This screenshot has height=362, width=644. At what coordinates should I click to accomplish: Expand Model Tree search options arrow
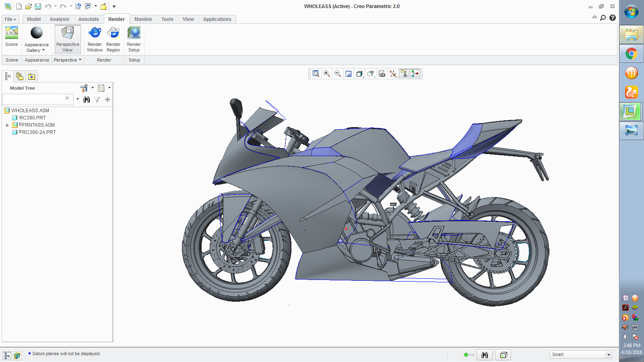point(78,99)
